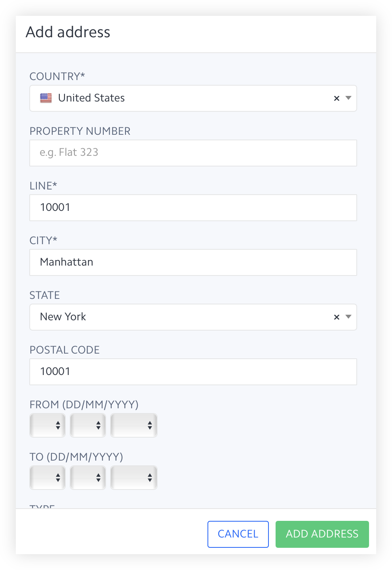Select the New York state combo box
This screenshot has height=570, width=392.
click(193, 317)
